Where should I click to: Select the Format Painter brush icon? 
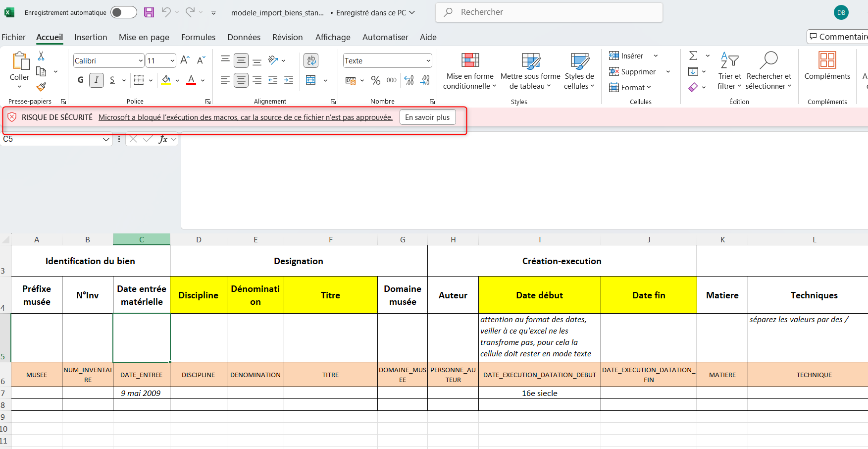coord(41,87)
